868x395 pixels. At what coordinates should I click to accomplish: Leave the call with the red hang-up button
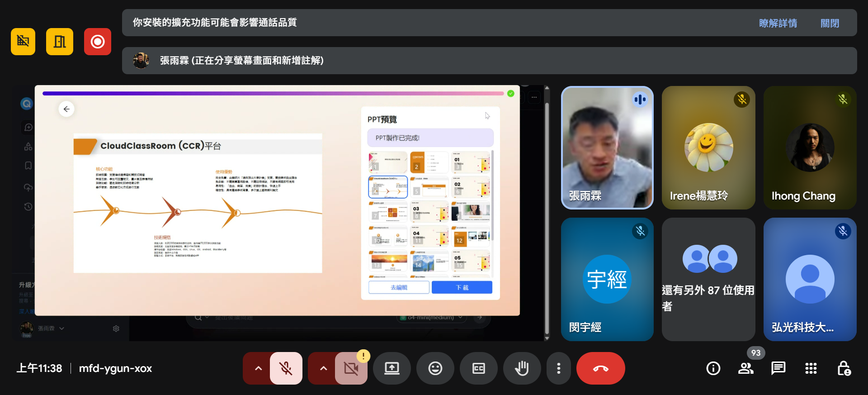[601, 368]
